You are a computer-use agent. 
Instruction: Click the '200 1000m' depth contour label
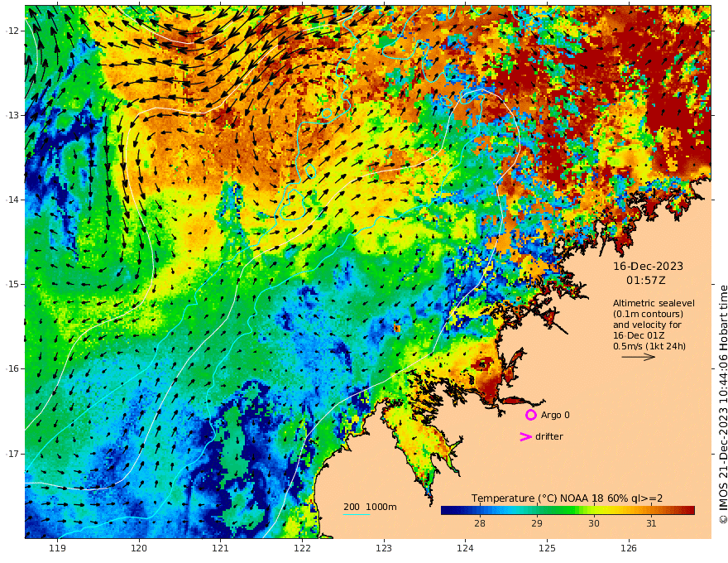click(370, 507)
